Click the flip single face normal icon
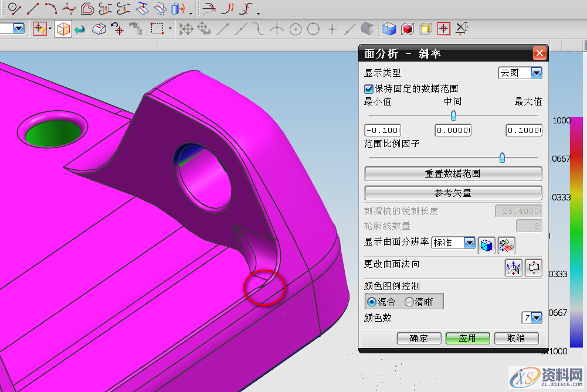587x392 pixels. (x=533, y=267)
